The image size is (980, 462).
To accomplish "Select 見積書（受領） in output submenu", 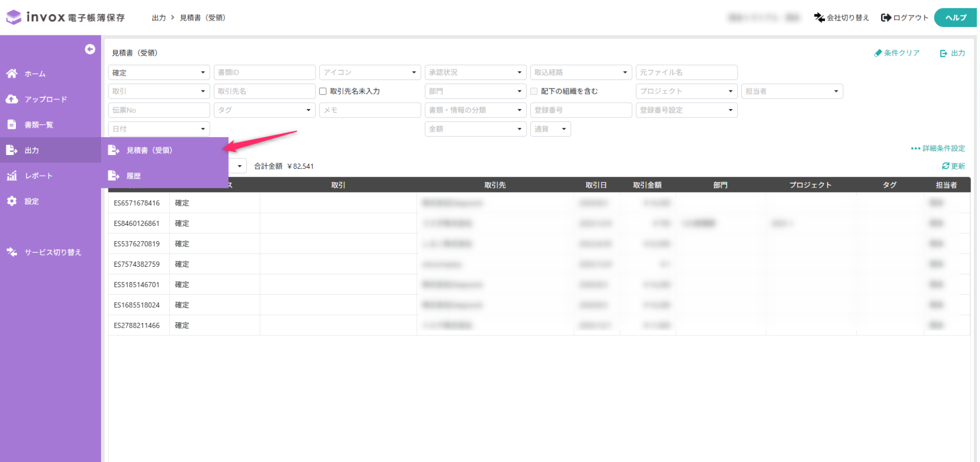I will click(x=149, y=150).
